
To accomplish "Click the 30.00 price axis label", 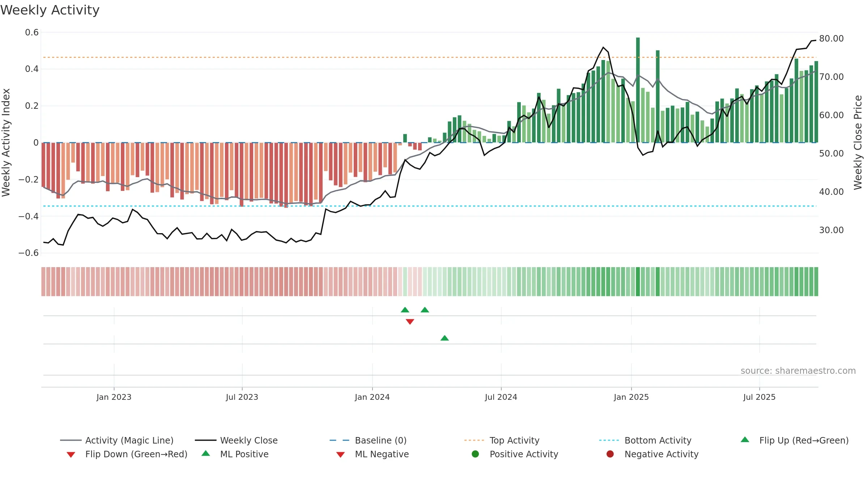I will pos(831,230).
